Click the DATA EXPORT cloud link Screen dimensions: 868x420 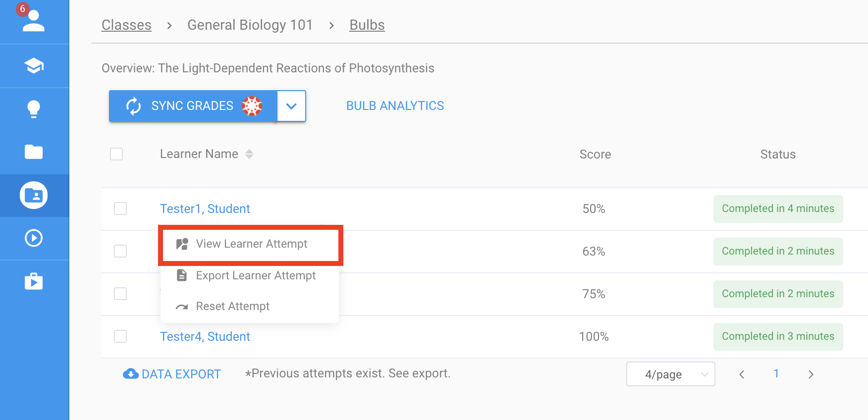[x=172, y=374]
